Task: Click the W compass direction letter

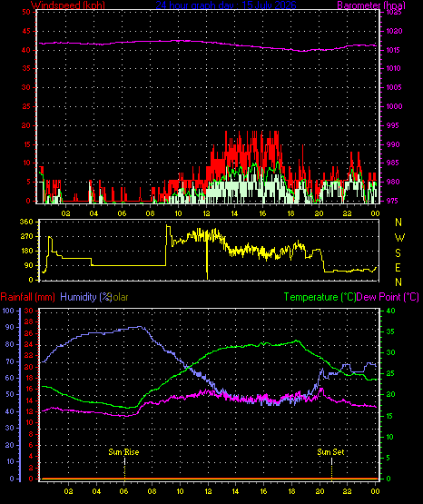Action: pyautogui.click(x=399, y=238)
